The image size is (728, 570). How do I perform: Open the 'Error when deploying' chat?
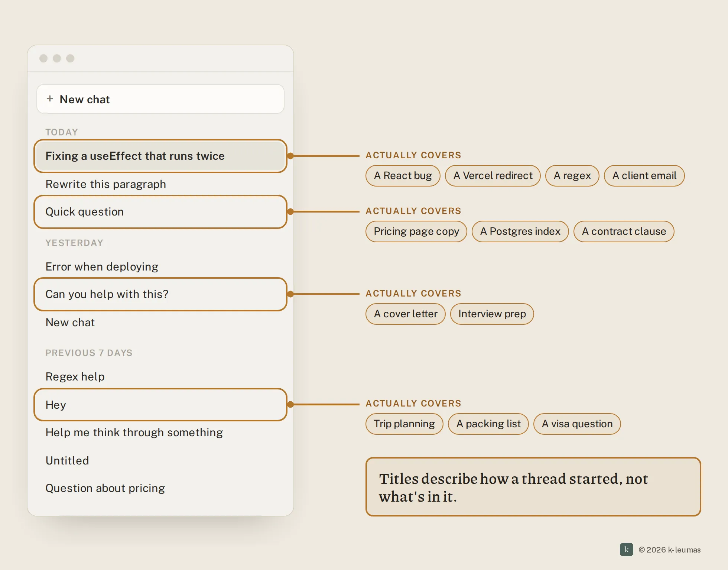(x=160, y=267)
